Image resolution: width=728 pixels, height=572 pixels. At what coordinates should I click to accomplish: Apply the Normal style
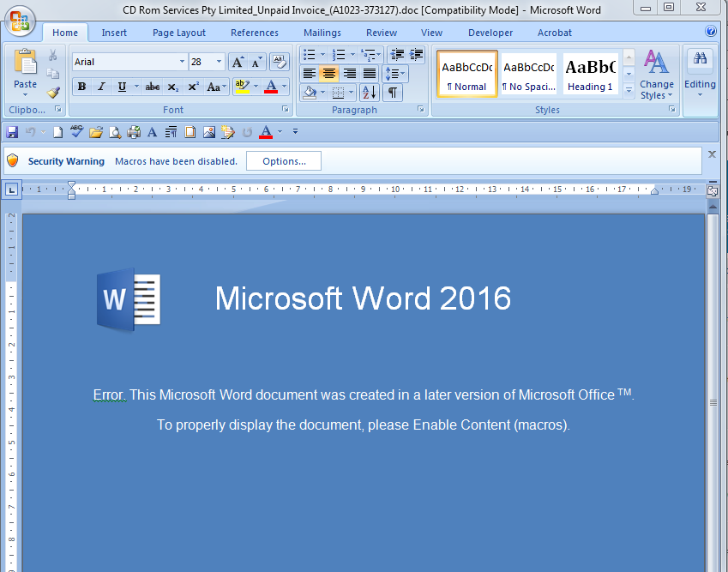tap(467, 74)
